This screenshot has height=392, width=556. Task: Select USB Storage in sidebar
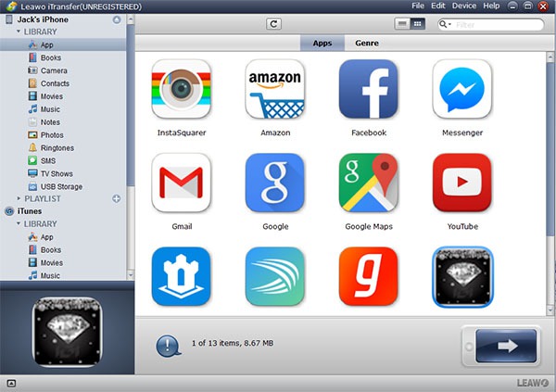(61, 186)
